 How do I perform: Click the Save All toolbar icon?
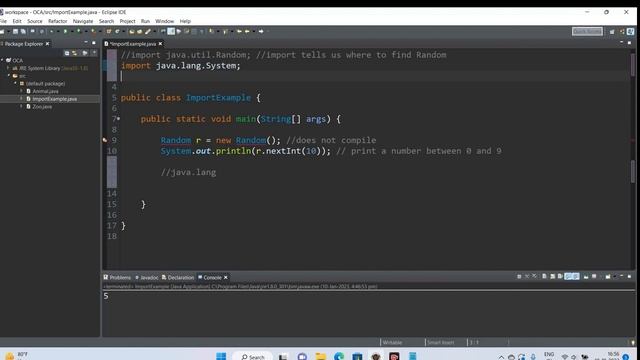[23, 31]
